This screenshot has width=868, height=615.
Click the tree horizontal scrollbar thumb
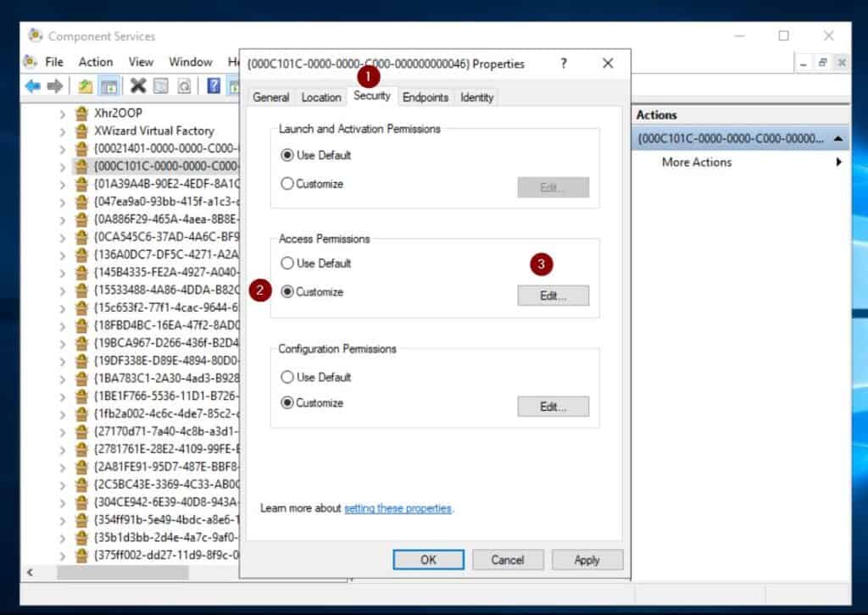point(123,573)
